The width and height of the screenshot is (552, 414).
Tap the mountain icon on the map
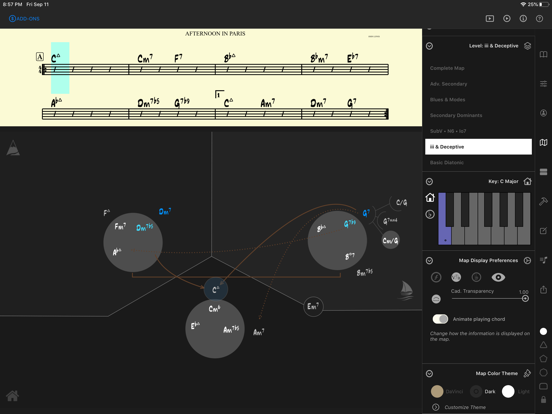(x=13, y=148)
